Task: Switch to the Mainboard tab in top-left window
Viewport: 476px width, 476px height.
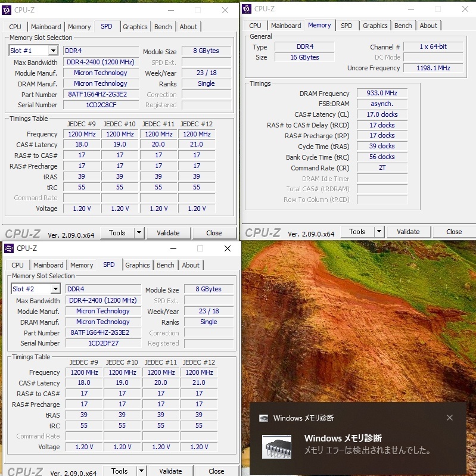Action: click(x=46, y=27)
